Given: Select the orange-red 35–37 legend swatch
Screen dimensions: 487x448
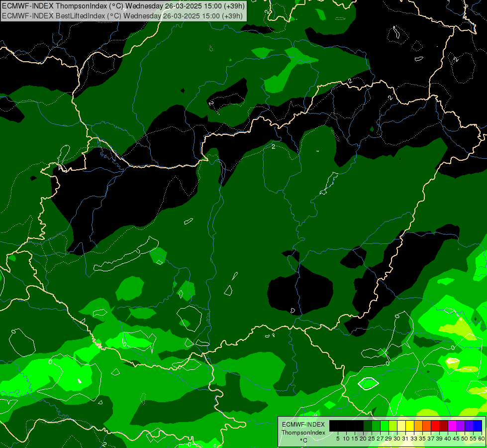Looking at the screenshot, I should pyautogui.click(x=427, y=426).
